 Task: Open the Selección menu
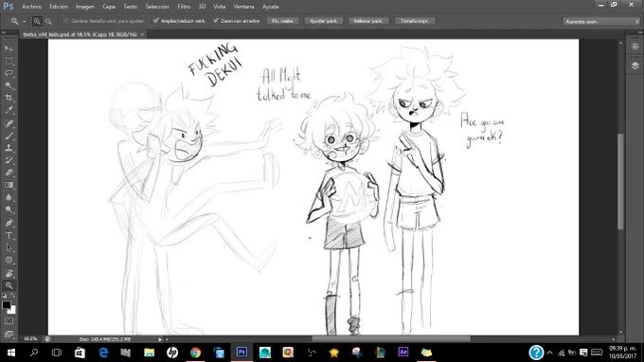coord(157,7)
